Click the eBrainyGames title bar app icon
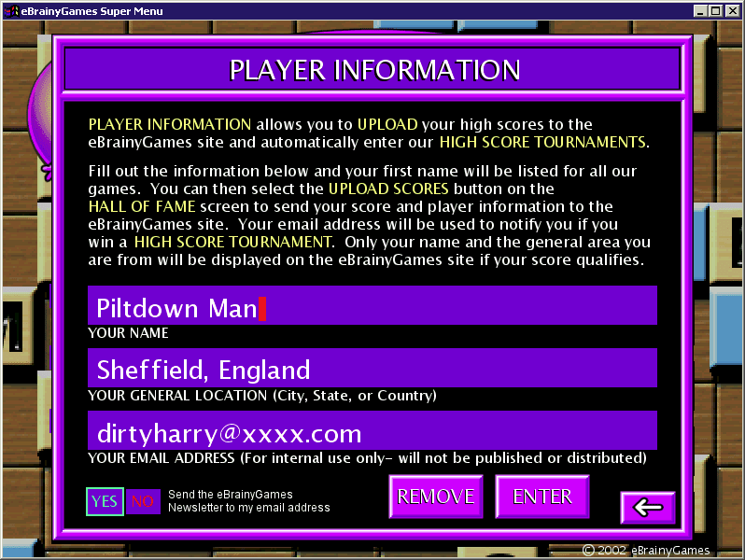Viewport: 745px width, 560px height. [x=11, y=10]
